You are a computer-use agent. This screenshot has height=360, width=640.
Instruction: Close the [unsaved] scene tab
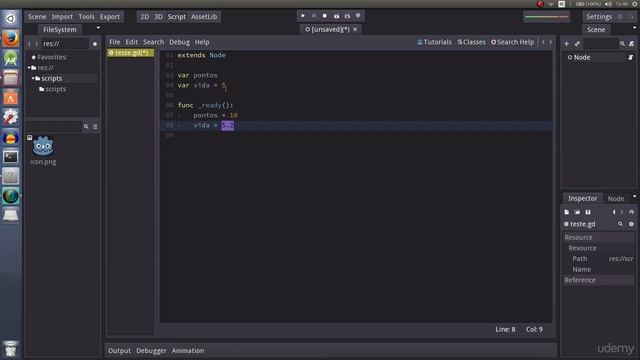[x=355, y=29]
